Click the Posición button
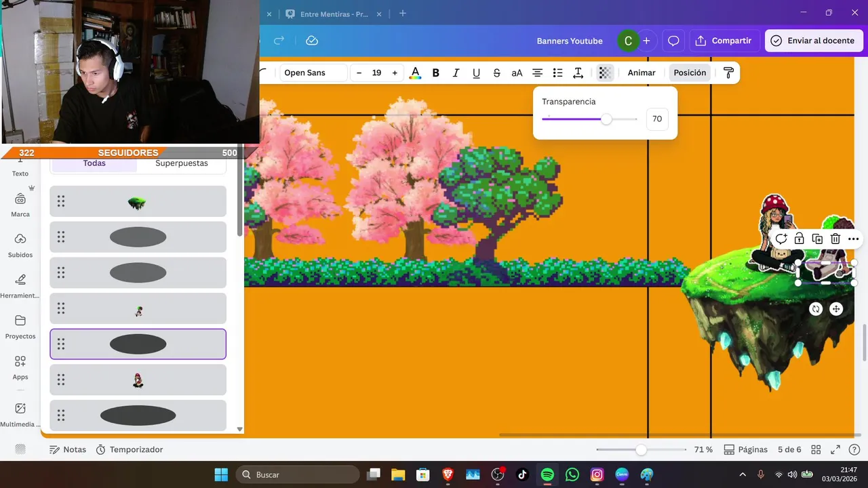868x488 pixels. click(690, 73)
